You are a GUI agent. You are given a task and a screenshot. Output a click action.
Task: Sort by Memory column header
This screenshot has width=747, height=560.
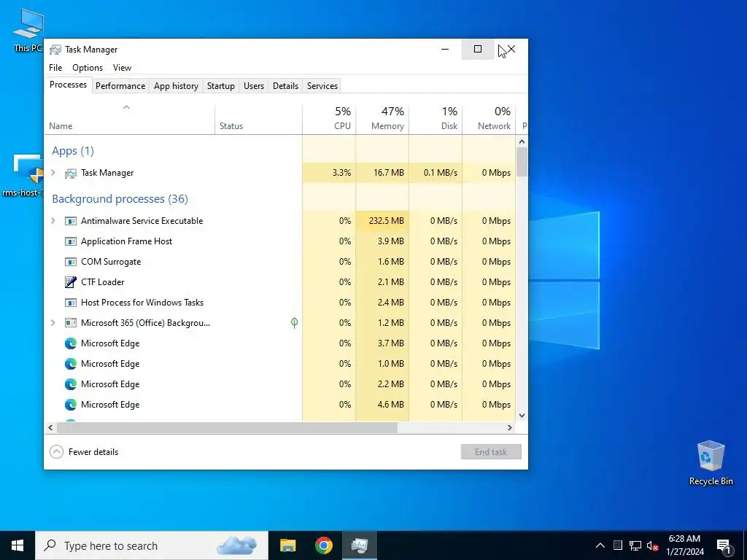[x=382, y=118]
